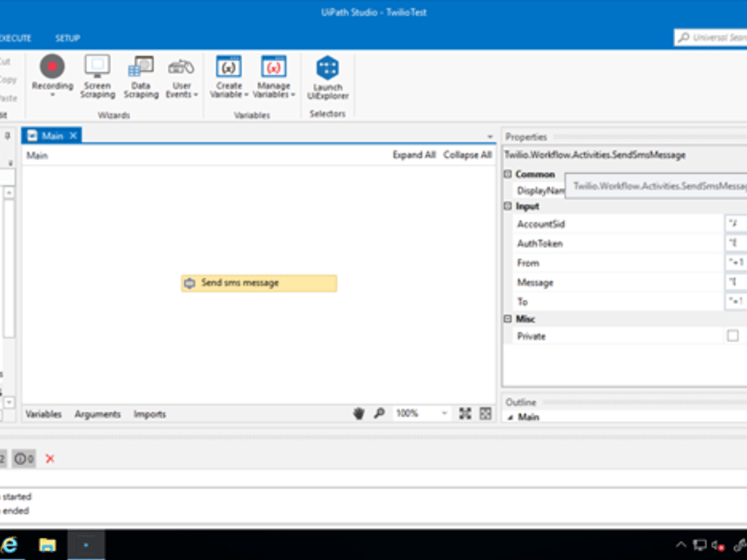Click the magnifier zoom icon
Image resolution: width=747 pixels, height=560 pixels.
(379, 413)
